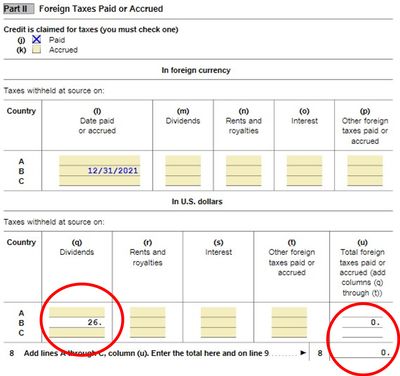Click column (p) Other foreign taxes row C field
400x376 pixels.
(365, 181)
